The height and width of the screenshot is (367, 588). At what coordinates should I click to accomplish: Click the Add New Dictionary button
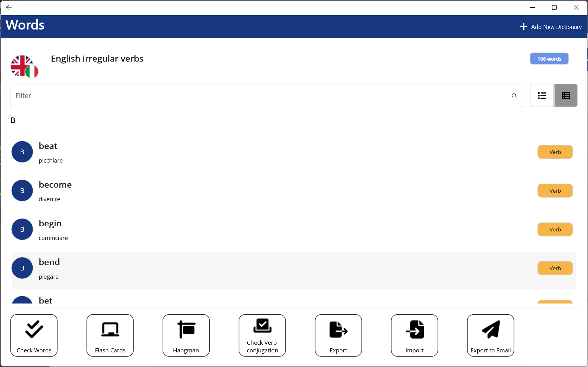tap(551, 27)
